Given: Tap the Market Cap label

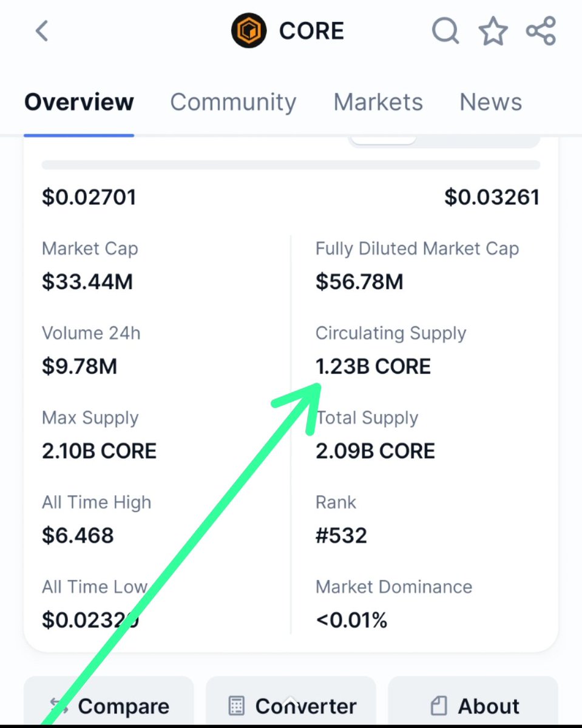Looking at the screenshot, I should click(x=90, y=249).
